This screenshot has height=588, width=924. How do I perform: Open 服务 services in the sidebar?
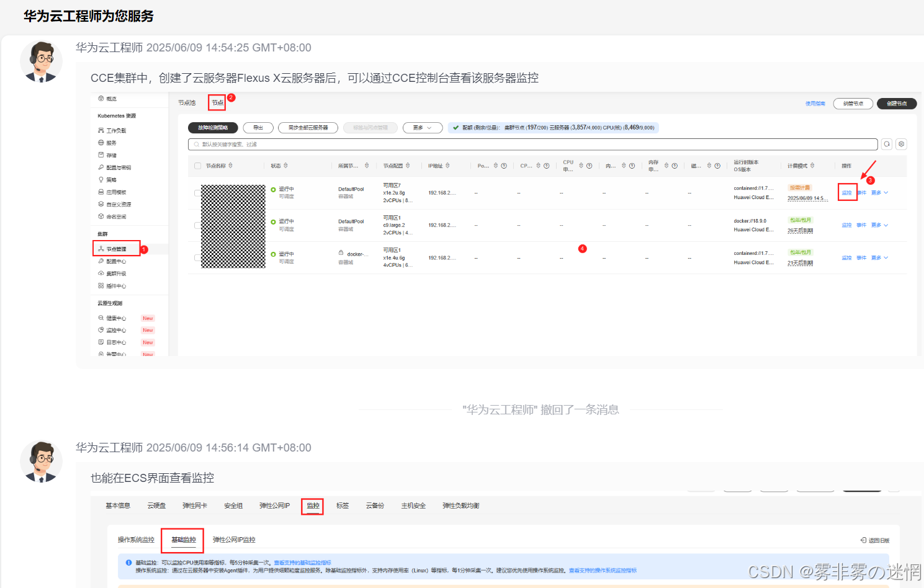tap(107, 143)
